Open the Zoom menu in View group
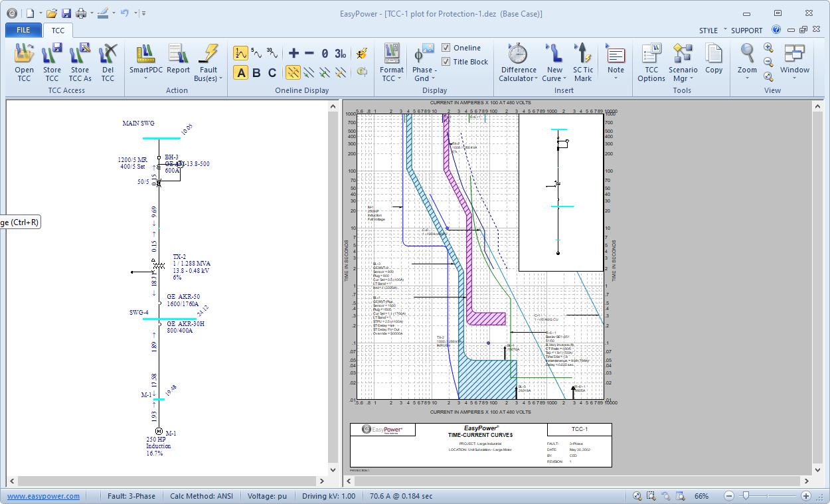 click(747, 63)
